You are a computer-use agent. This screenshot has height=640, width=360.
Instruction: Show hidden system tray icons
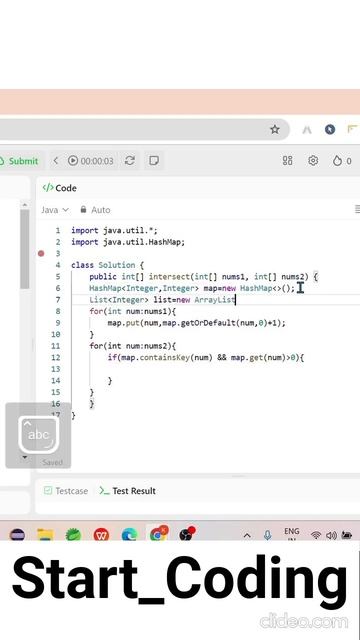click(x=247, y=536)
